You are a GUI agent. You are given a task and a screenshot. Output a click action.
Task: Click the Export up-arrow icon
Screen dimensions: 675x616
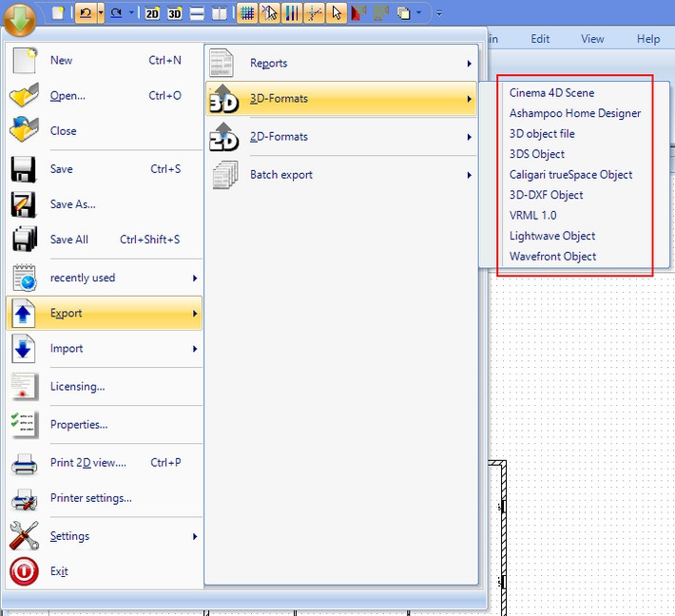tap(23, 313)
